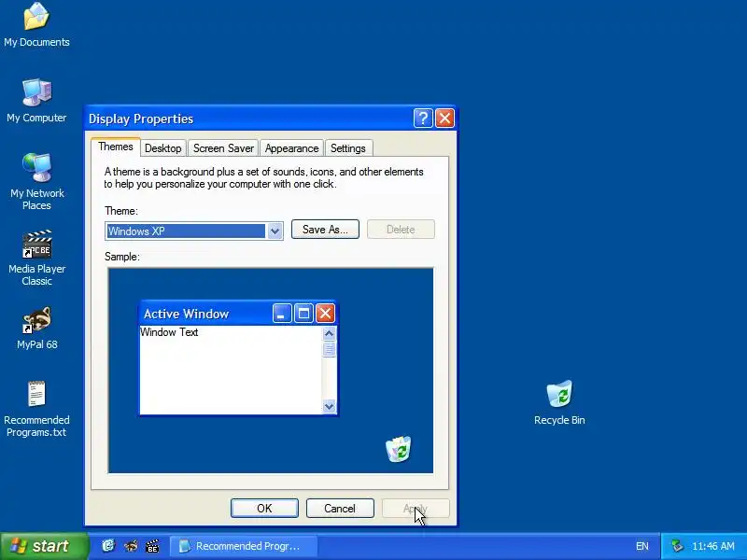Open the Settings tab

point(348,148)
